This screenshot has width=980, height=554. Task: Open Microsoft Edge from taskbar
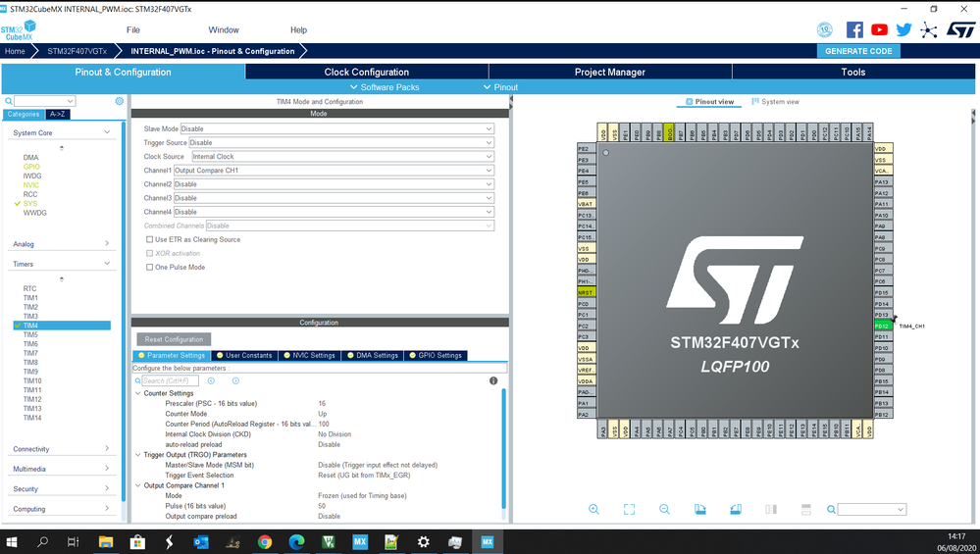click(x=296, y=541)
